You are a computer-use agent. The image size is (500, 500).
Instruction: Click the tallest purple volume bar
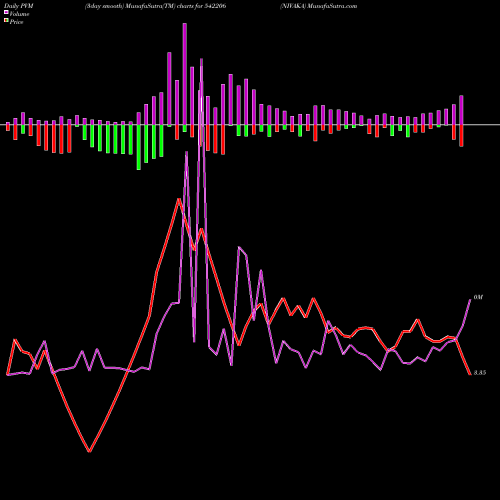pyautogui.click(x=185, y=74)
